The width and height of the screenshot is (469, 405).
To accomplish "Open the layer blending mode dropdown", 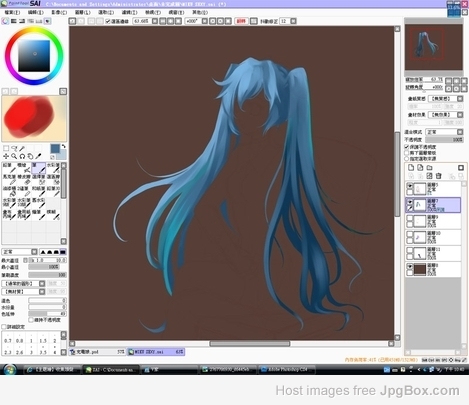I will point(445,132).
